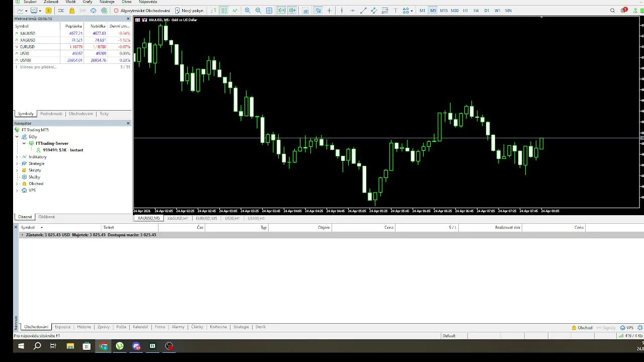This screenshot has width=644, height=362.
Task: Expand the Indikátory tree node
Action: click(17, 157)
